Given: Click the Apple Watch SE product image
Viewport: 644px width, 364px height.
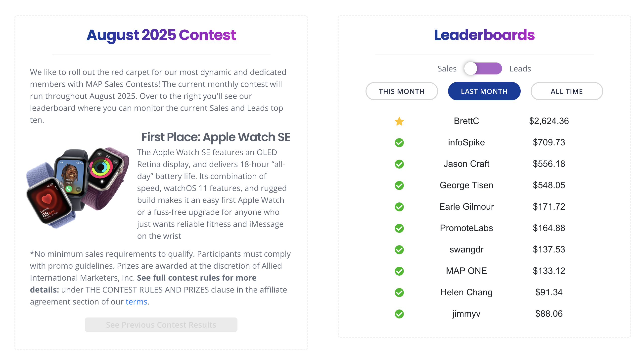Looking at the screenshot, I should [x=78, y=188].
